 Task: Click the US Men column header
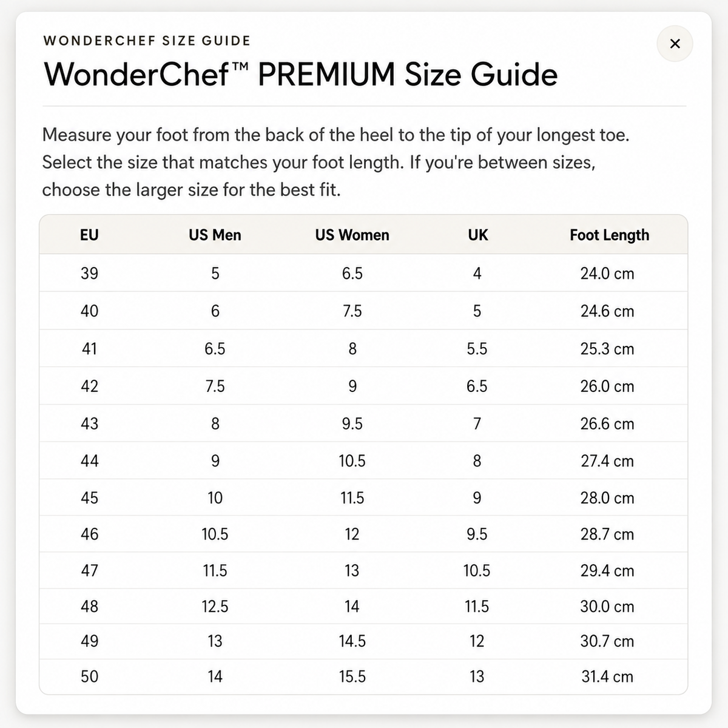point(215,235)
